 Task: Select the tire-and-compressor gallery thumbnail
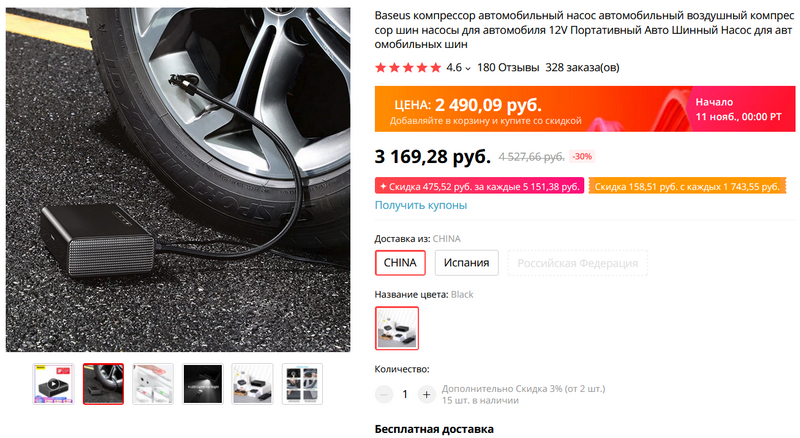click(103, 383)
